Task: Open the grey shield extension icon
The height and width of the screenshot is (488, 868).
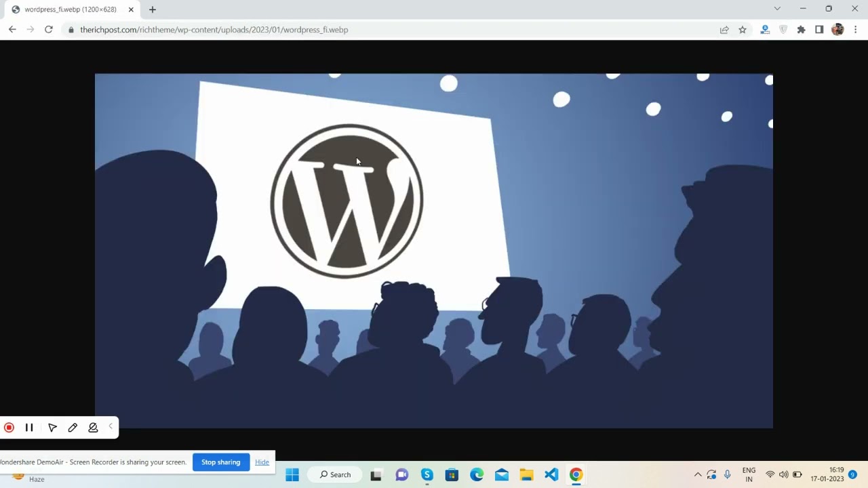Action: (783, 30)
